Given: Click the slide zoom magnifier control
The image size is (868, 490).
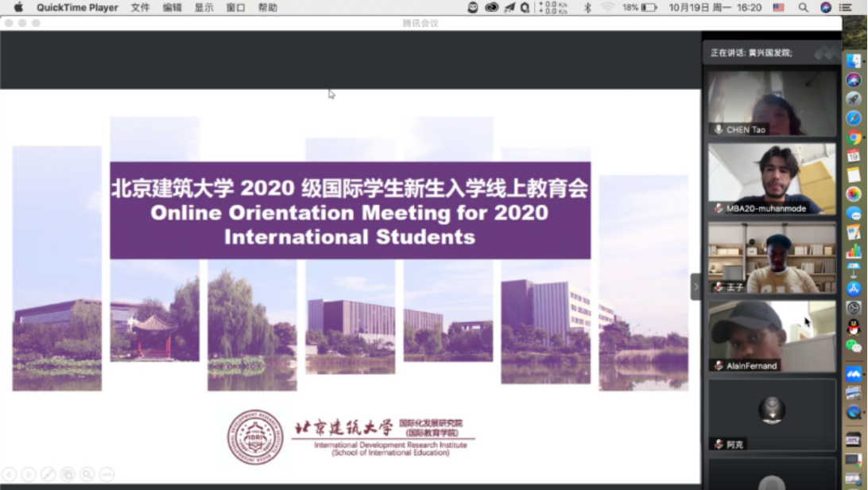Looking at the screenshot, I should pos(87,475).
